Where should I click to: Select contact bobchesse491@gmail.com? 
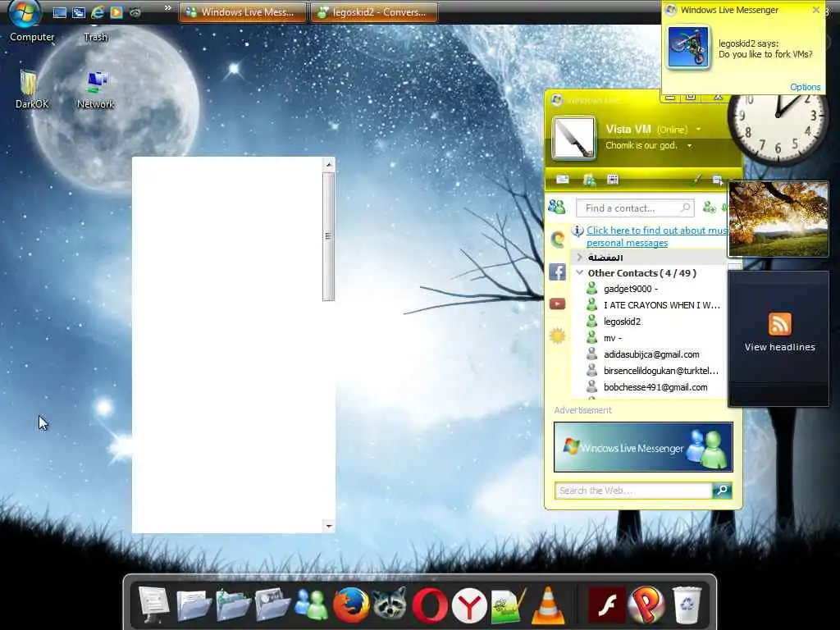(648, 387)
